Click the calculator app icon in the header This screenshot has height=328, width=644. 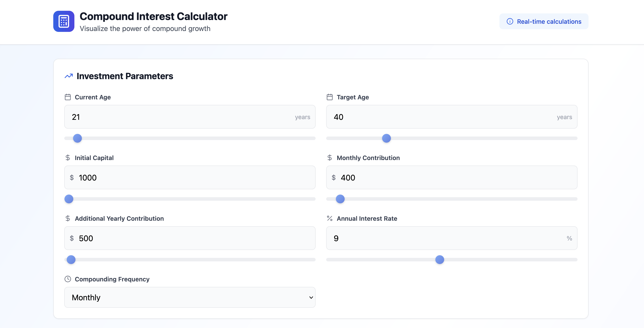(64, 21)
